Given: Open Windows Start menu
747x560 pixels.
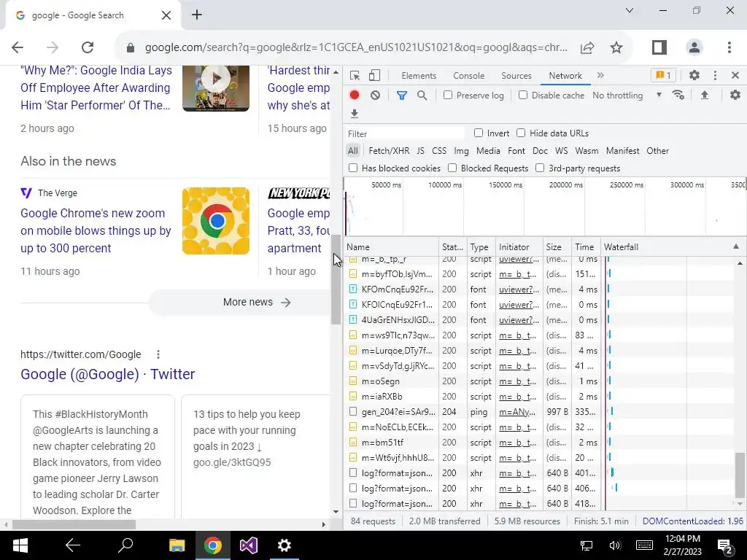Looking at the screenshot, I should click(x=20, y=545).
